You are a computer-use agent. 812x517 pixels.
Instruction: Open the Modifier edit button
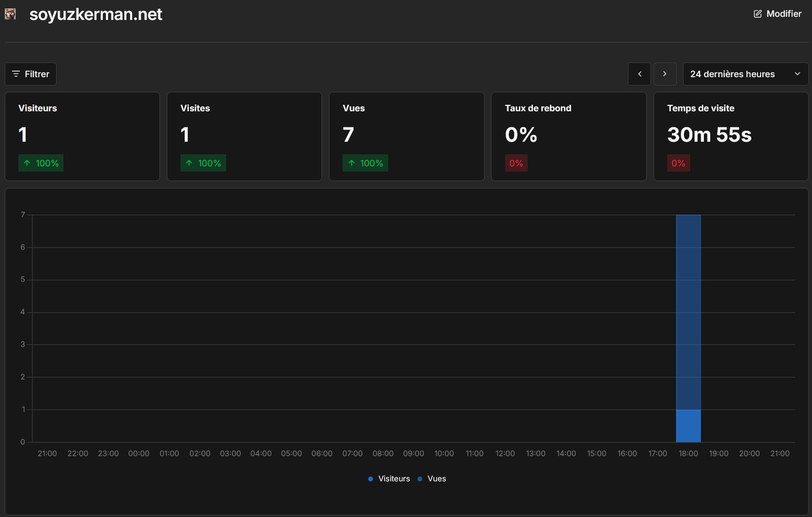pyautogui.click(x=777, y=14)
